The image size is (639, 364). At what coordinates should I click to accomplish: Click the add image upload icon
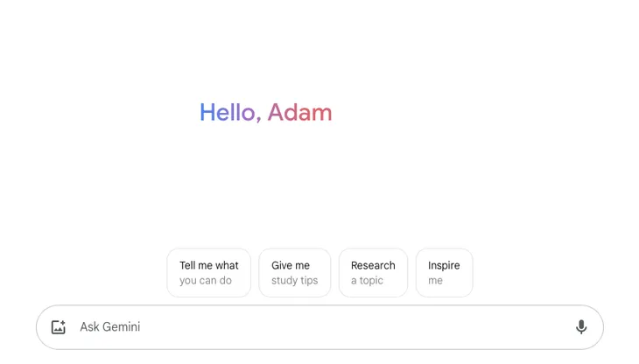click(x=59, y=327)
